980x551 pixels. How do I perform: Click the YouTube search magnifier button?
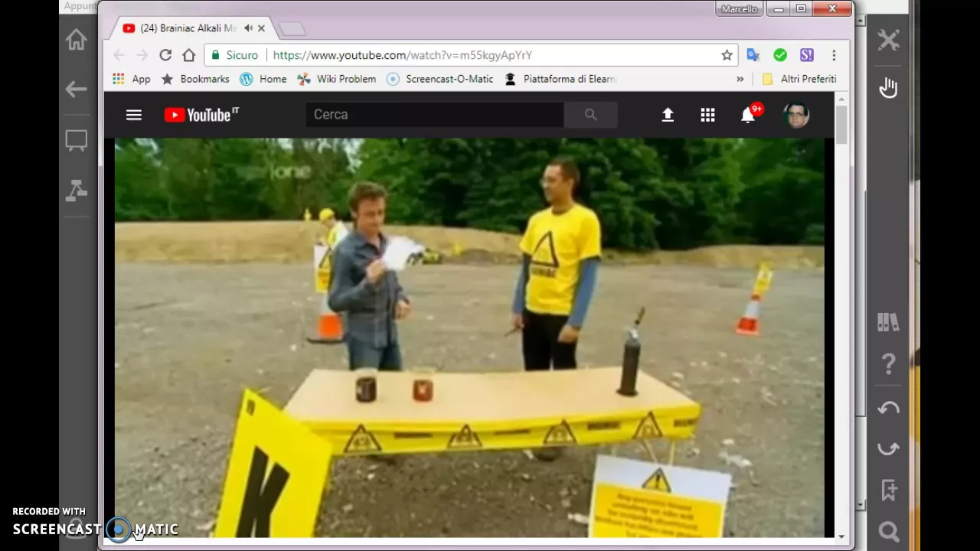pyautogui.click(x=590, y=115)
